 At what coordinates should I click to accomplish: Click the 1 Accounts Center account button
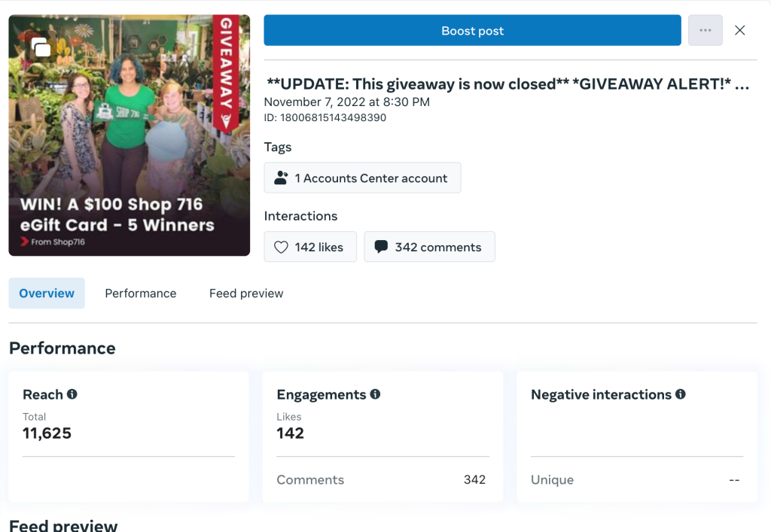(362, 178)
